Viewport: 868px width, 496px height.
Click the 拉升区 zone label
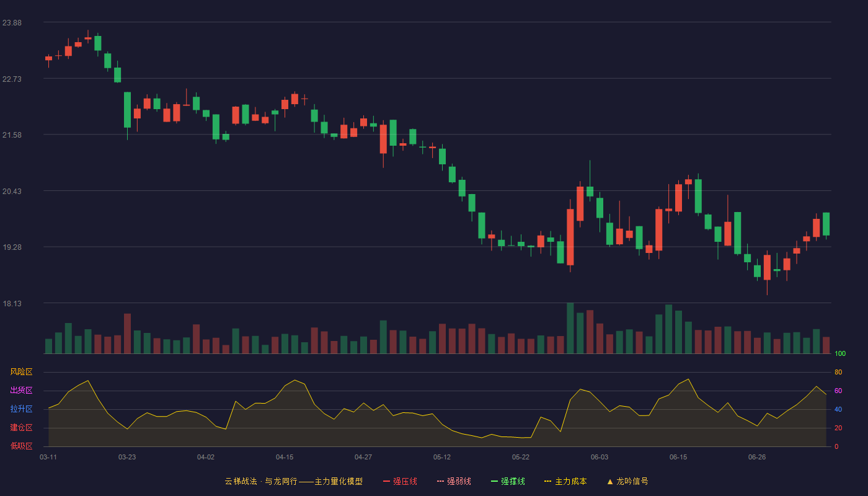pyautogui.click(x=21, y=409)
